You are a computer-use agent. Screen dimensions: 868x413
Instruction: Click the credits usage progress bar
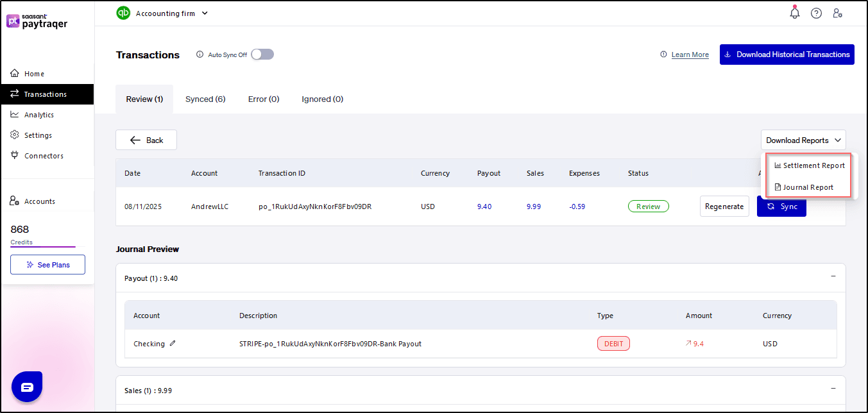click(x=47, y=246)
